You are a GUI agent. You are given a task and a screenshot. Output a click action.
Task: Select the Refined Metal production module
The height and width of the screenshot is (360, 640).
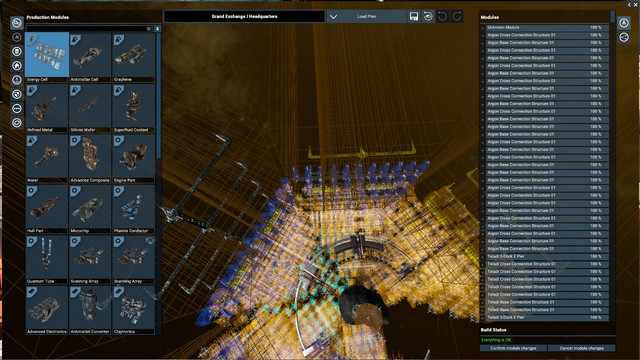point(47,108)
